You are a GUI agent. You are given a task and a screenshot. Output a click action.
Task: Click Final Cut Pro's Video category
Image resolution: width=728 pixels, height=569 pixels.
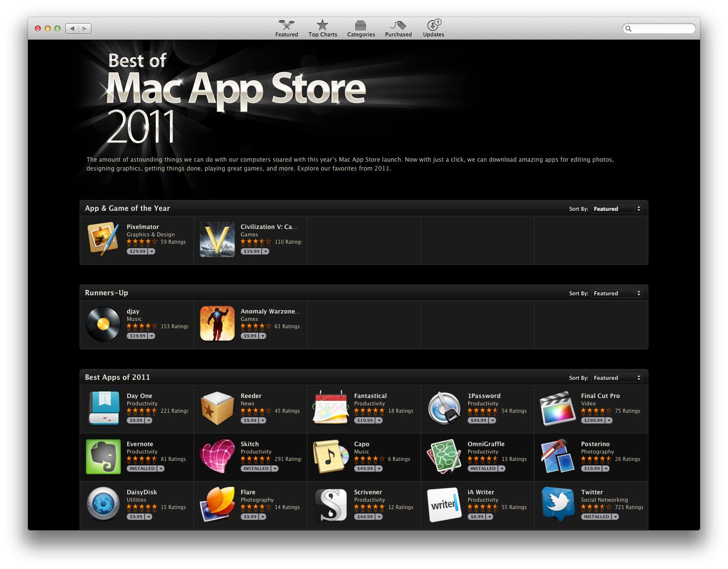[588, 404]
